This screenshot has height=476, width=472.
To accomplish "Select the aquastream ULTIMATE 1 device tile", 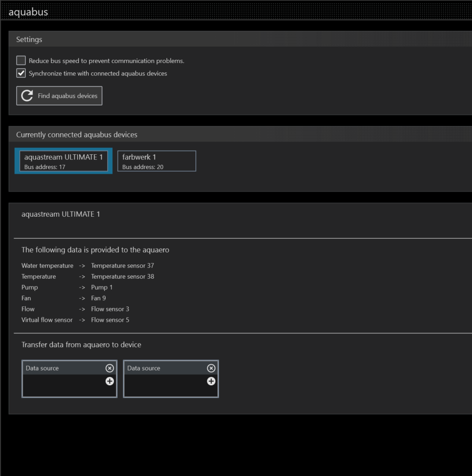I will pyautogui.click(x=64, y=161).
